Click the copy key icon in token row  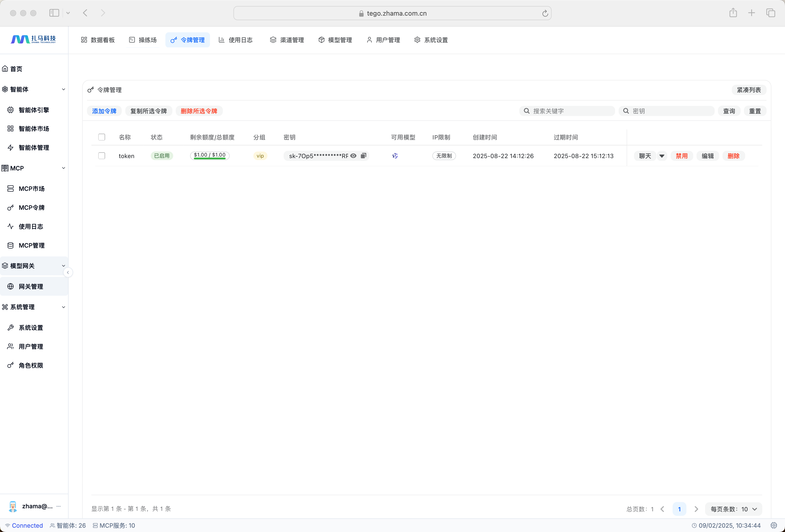click(364, 156)
